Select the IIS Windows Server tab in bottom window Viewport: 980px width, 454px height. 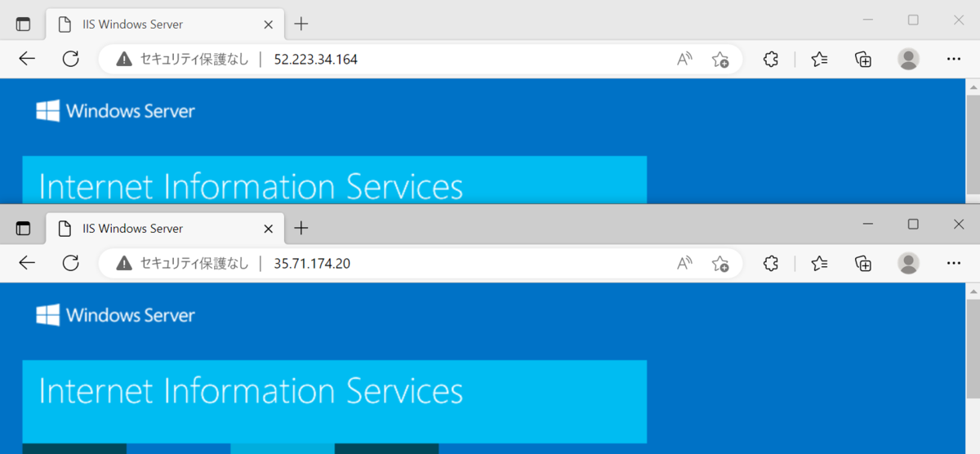point(165,229)
